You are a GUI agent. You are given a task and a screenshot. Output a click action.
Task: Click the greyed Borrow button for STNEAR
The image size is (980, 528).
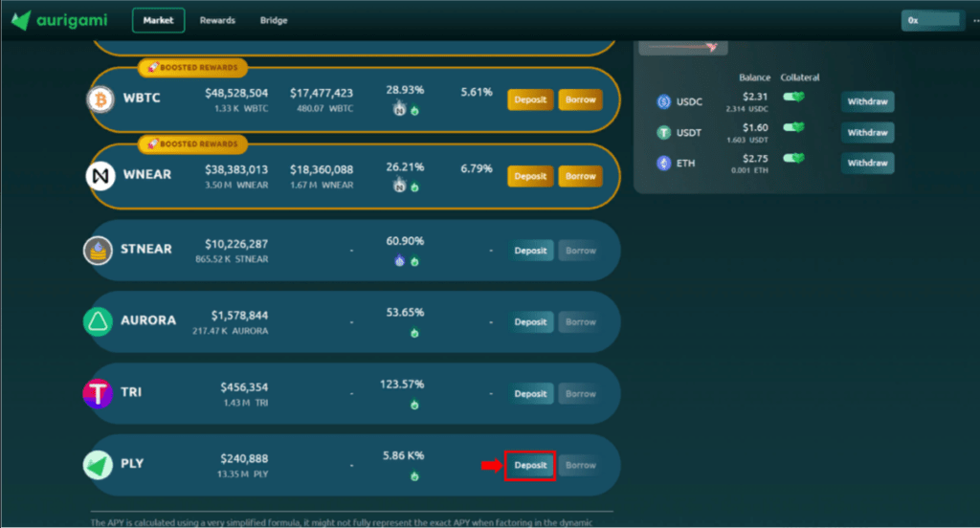[581, 251]
